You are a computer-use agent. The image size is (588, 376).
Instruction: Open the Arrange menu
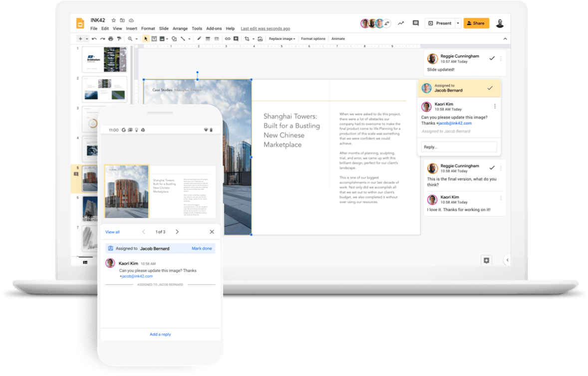180,28
